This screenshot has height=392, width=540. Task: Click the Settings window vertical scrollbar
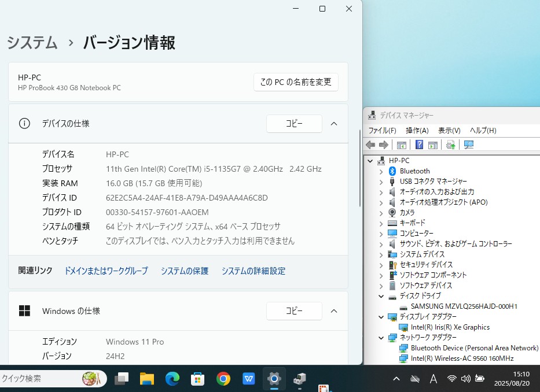[360, 169]
